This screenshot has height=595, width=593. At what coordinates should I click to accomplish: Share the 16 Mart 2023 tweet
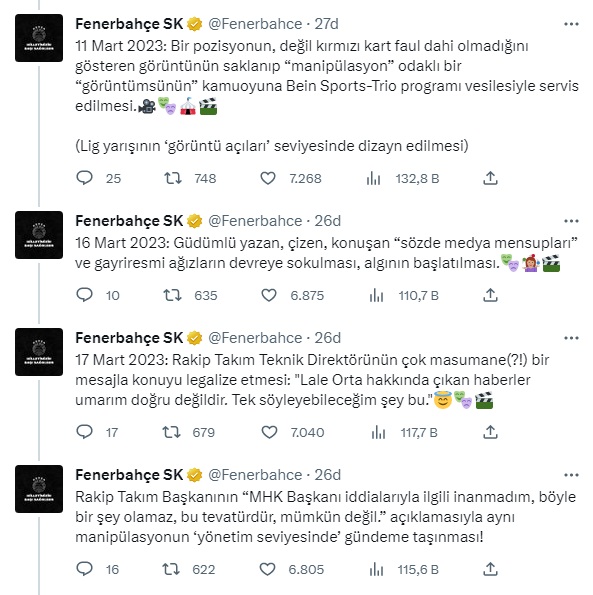click(490, 295)
